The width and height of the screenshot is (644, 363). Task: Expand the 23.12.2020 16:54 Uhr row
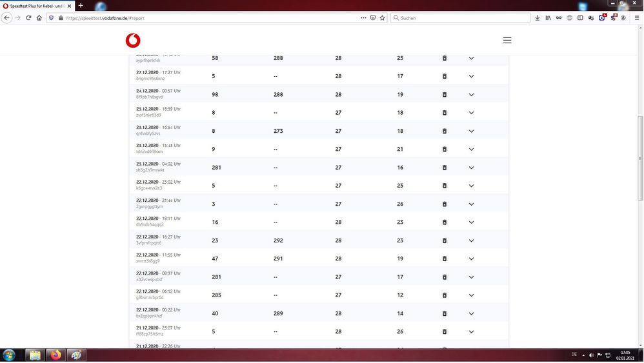pyautogui.click(x=471, y=132)
